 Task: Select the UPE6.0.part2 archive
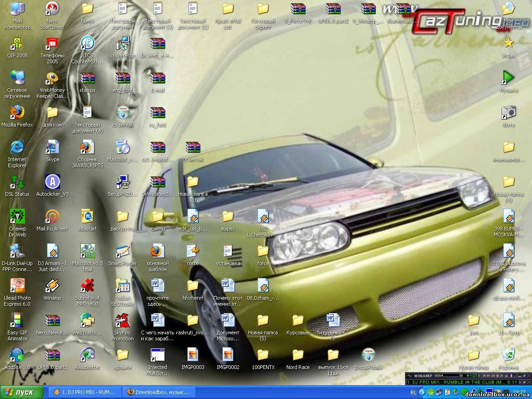pyautogui.click(x=333, y=13)
